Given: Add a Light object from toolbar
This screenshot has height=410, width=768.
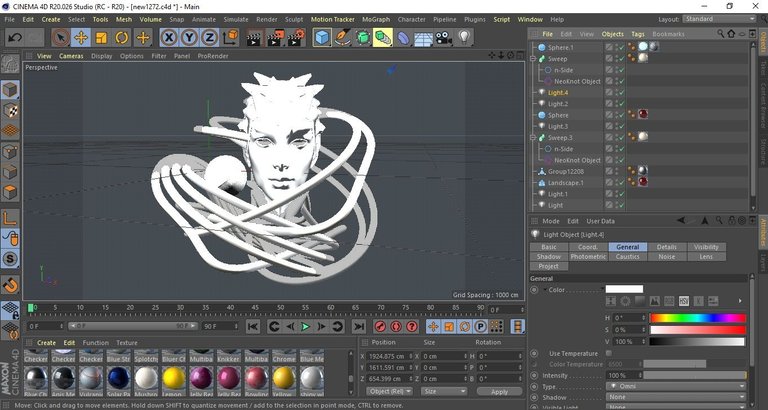Looking at the screenshot, I should (464, 37).
